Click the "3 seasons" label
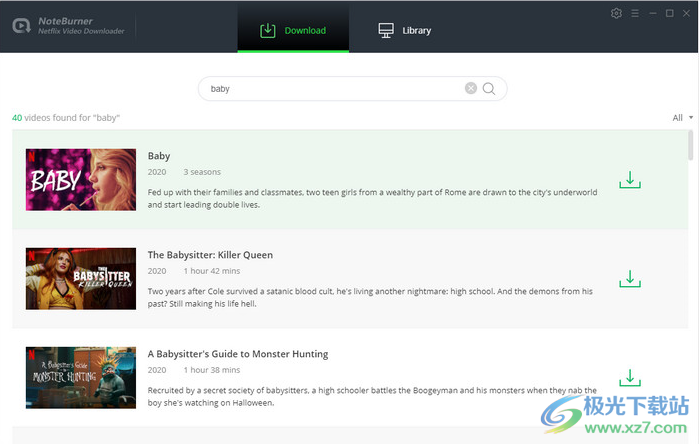This screenshot has width=700, height=444. 202,172
